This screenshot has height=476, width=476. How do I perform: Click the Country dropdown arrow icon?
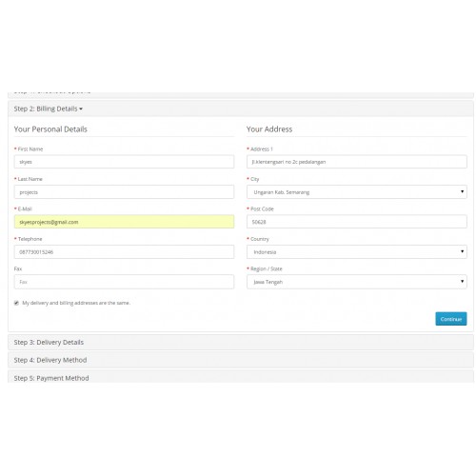pos(462,251)
